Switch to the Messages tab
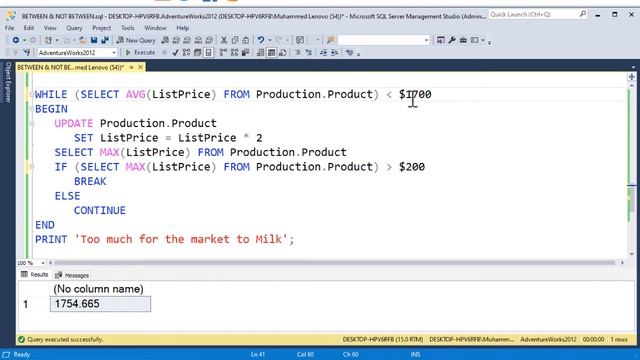 [72, 275]
